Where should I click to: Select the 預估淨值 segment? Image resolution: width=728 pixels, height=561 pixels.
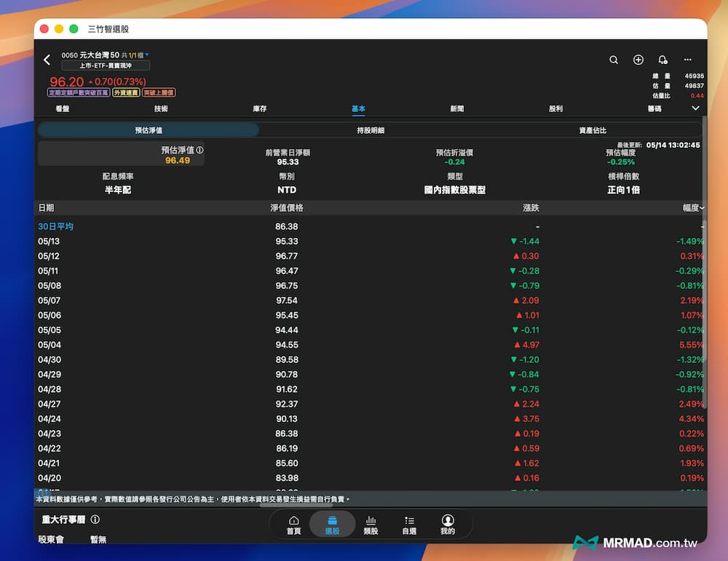pos(149,130)
